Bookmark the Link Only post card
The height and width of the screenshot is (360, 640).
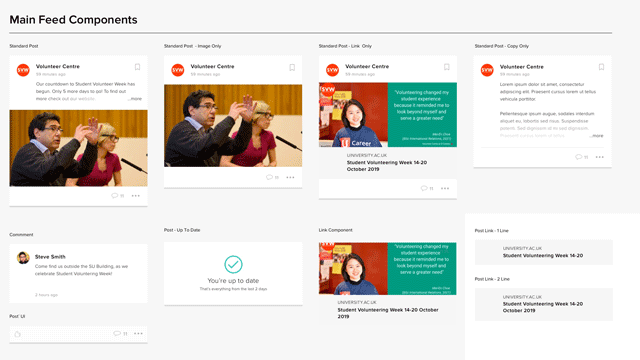[447, 67]
